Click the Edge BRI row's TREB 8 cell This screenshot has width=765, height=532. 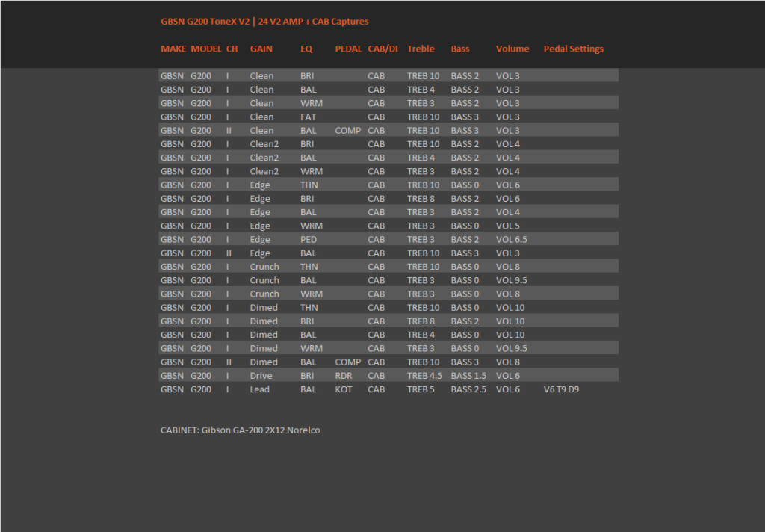coord(421,199)
